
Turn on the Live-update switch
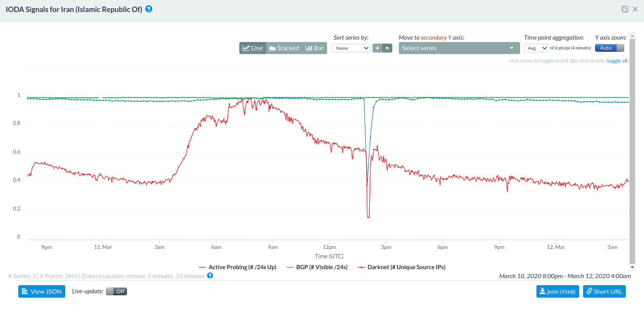coord(117,291)
